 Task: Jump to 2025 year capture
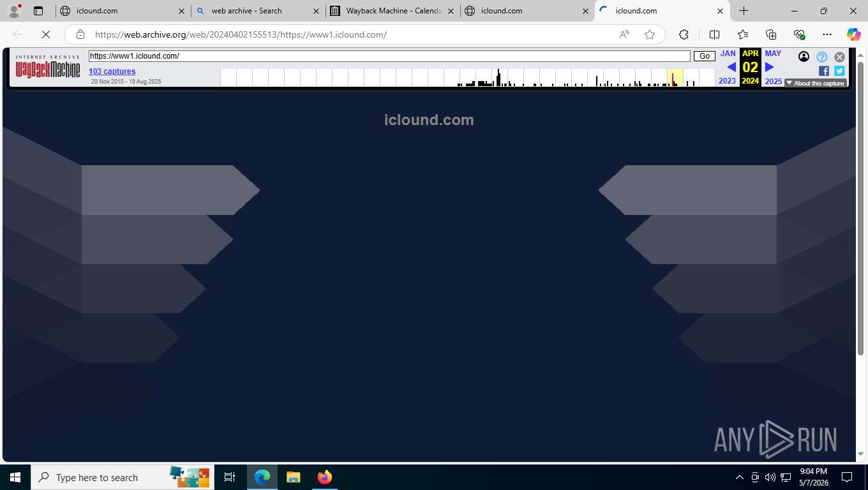(x=774, y=81)
